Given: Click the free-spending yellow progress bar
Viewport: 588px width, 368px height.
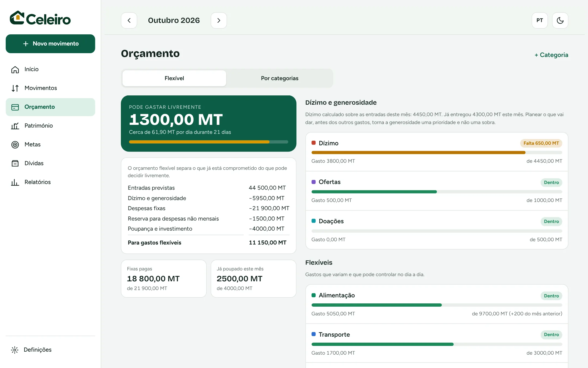Looking at the screenshot, I should (209, 142).
